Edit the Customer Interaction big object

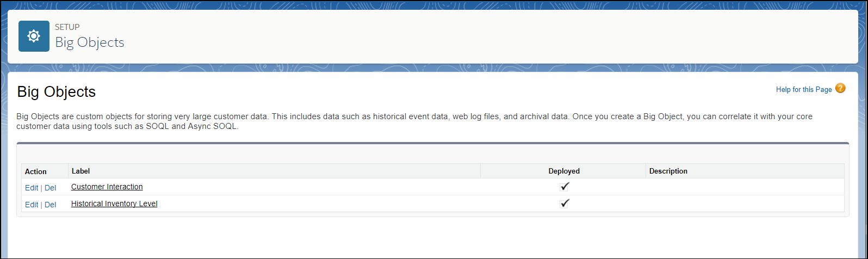pyautogui.click(x=32, y=188)
